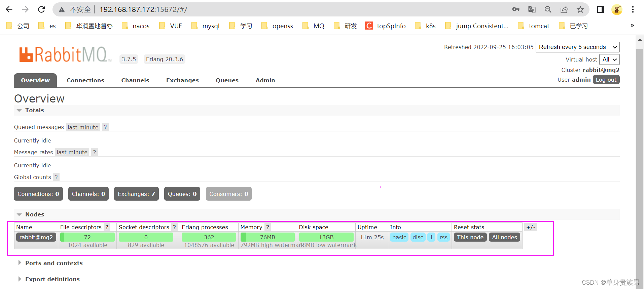Open the k8s bookmark folder
Screen dimensions: 644x289
(x=425, y=26)
